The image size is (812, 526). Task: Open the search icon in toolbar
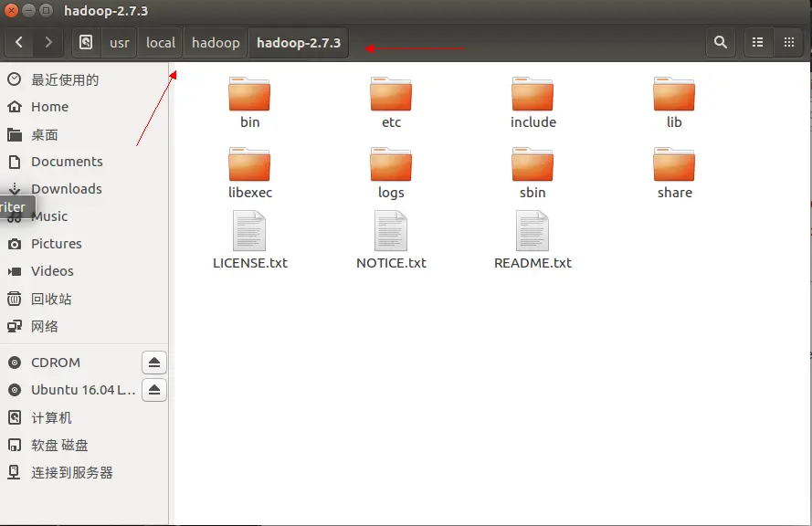[721, 42]
